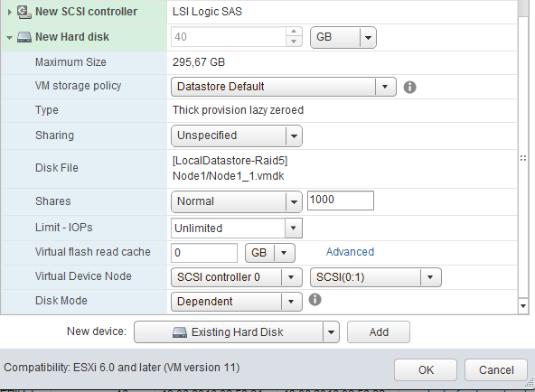Click the SCSI controller icon
This screenshot has width=535, height=392.
pyautogui.click(x=24, y=12)
